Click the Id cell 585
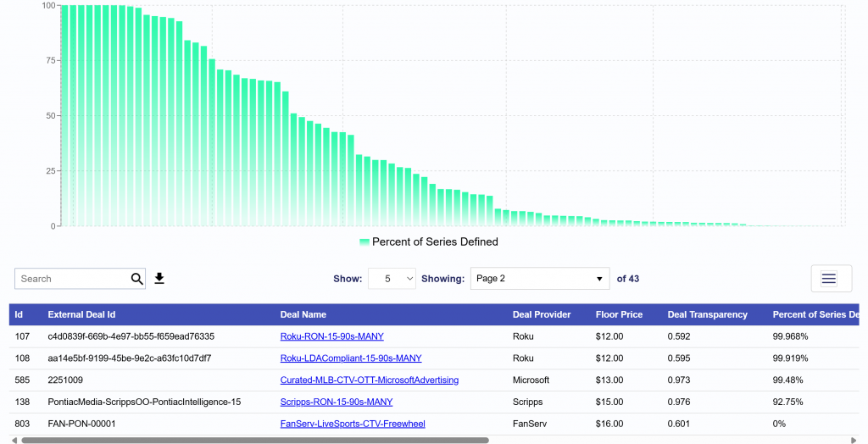Image resolution: width=868 pixels, height=444 pixels. pos(22,380)
